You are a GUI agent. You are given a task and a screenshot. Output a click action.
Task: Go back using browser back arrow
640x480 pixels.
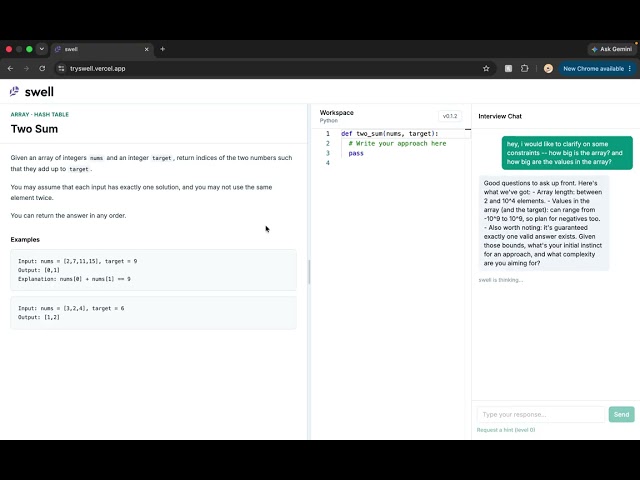tap(11, 69)
